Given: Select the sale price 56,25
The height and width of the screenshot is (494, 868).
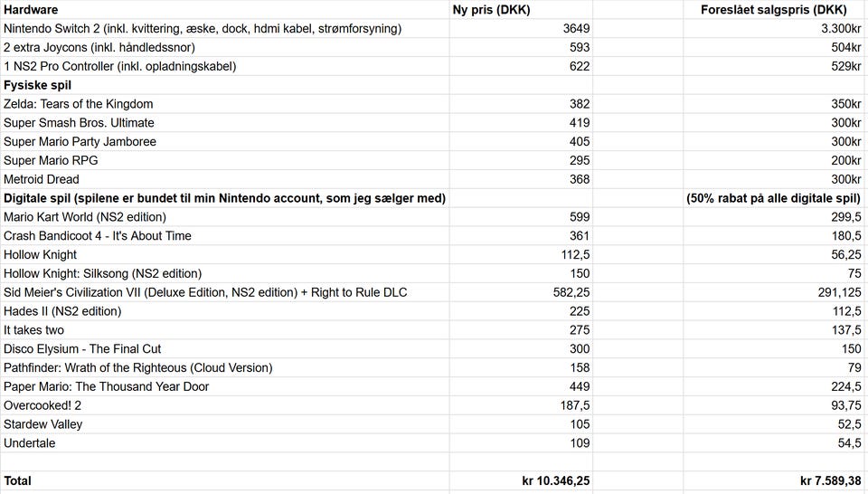Looking at the screenshot, I should point(775,254).
